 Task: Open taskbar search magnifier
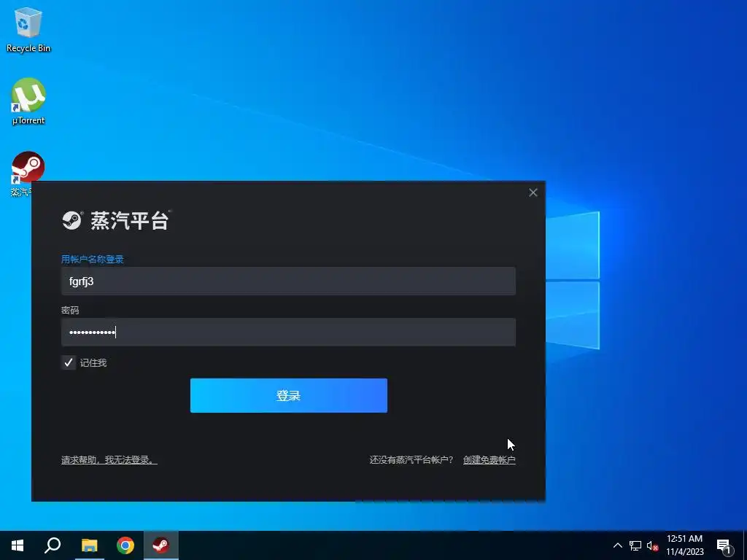pyautogui.click(x=53, y=545)
